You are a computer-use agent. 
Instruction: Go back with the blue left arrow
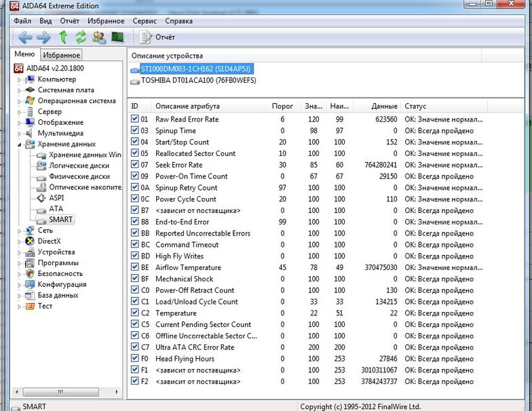click(x=25, y=37)
